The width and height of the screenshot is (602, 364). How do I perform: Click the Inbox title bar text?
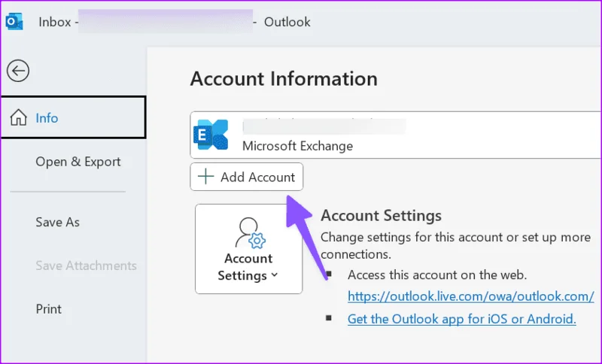54,22
